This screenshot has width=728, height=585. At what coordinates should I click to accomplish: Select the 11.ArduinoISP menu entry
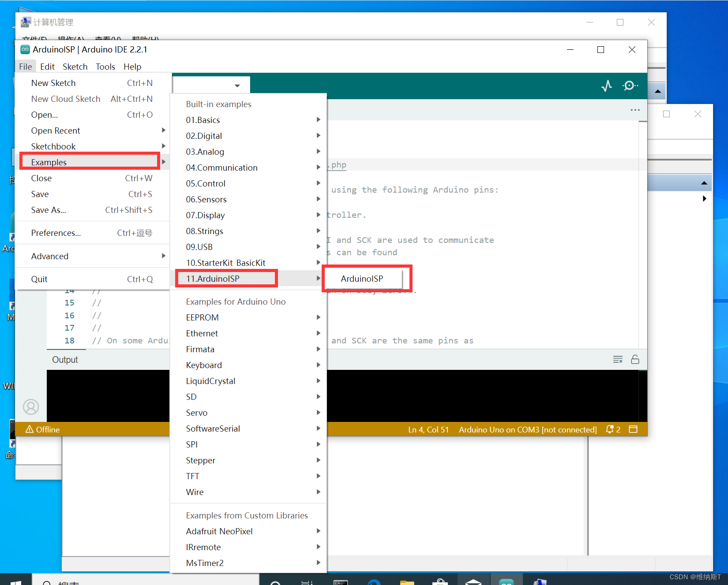(x=248, y=279)
